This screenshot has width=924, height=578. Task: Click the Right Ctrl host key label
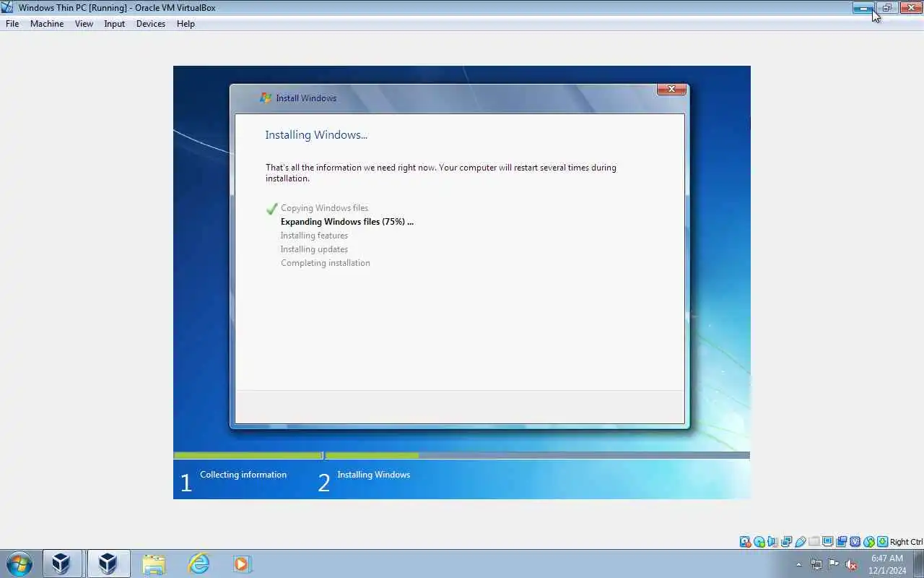pyautogui.click(x=906, y=542)
